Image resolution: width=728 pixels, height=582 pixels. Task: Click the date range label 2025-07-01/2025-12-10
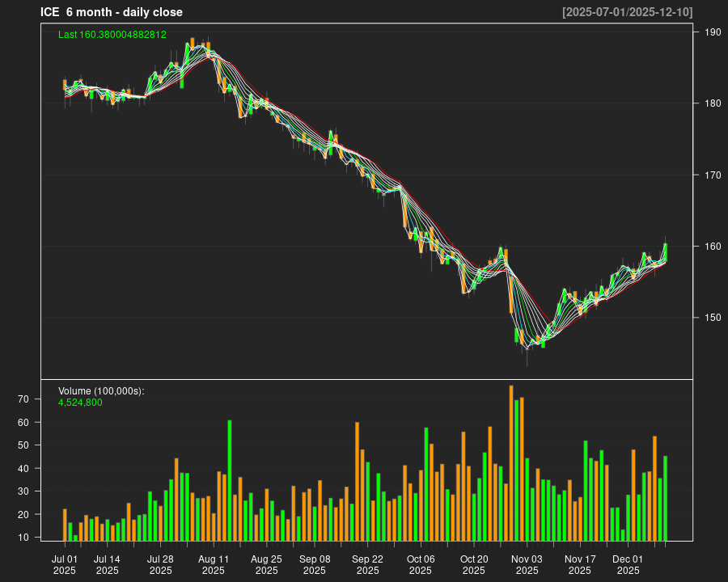(627, 12)
